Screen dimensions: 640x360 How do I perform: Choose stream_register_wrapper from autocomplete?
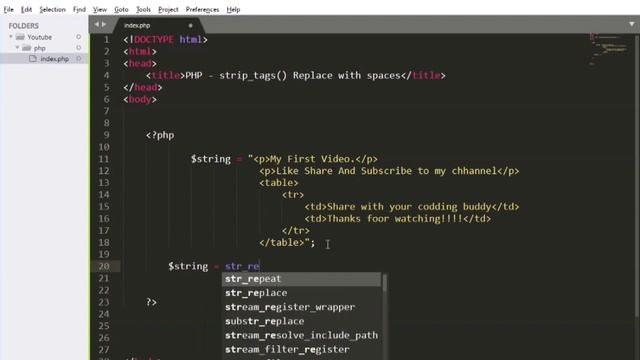click(302, 307)
